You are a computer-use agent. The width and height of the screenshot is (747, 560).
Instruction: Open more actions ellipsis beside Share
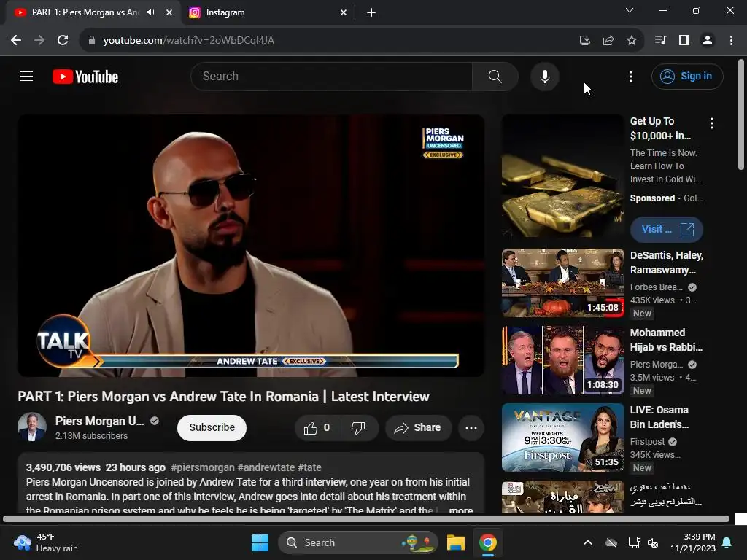[471, 427]
